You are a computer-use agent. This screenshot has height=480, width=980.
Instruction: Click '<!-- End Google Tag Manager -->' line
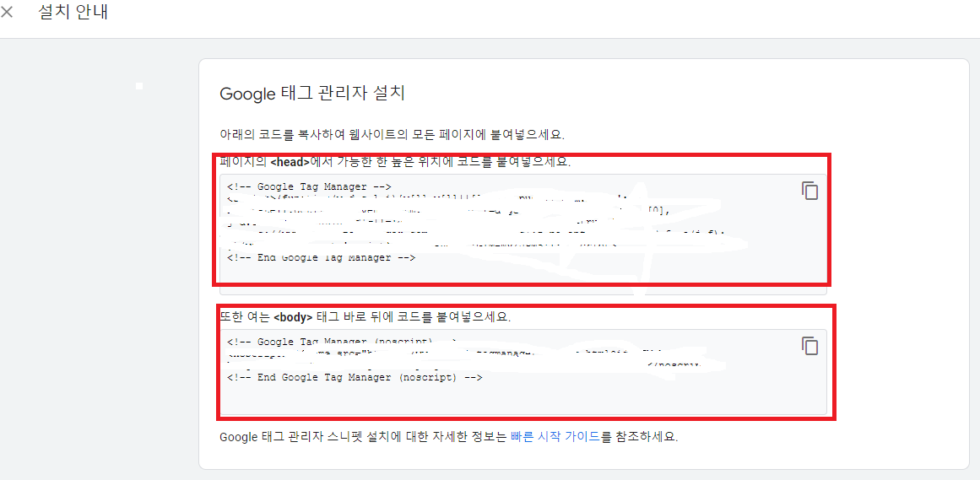click(x=322, y=257)
